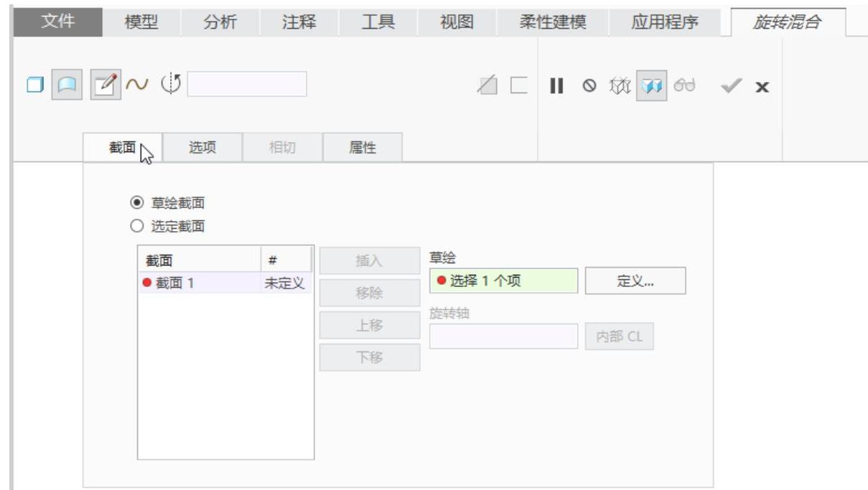Click the 定义... button
Image resolution: width=868 pixels, height=490 pixels.
[635, 281]
